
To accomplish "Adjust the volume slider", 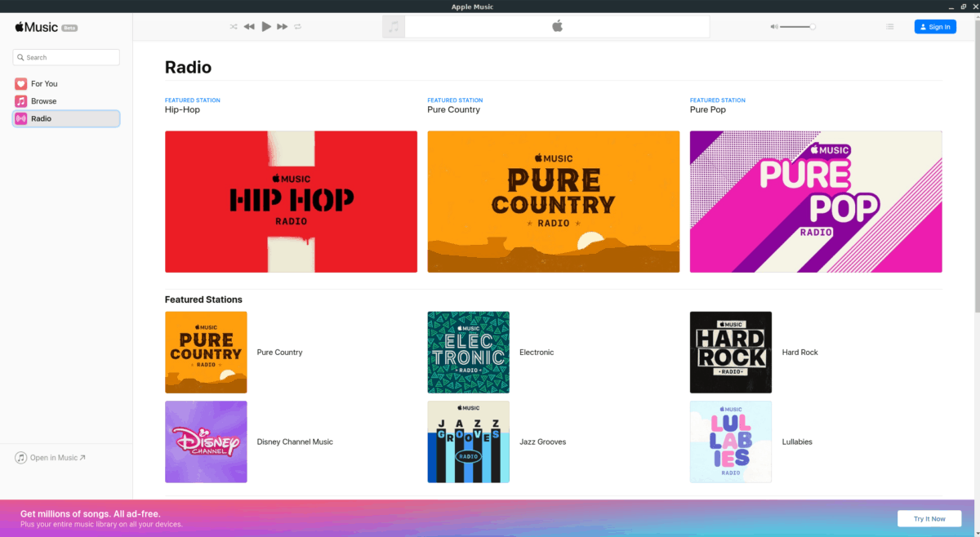I will pyautogui.click(x=797, y=27).
